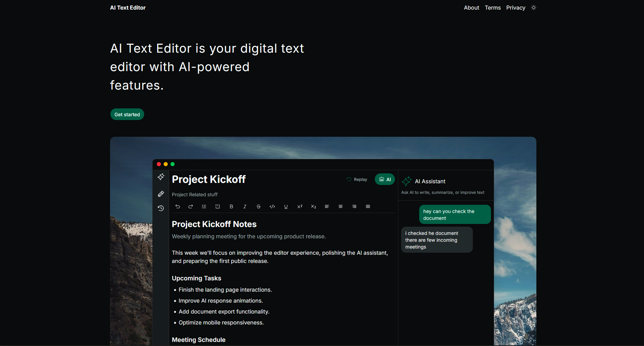Align text center
Image resolution: width=644 pixels, height=346 pixels.
coord(341,207)
